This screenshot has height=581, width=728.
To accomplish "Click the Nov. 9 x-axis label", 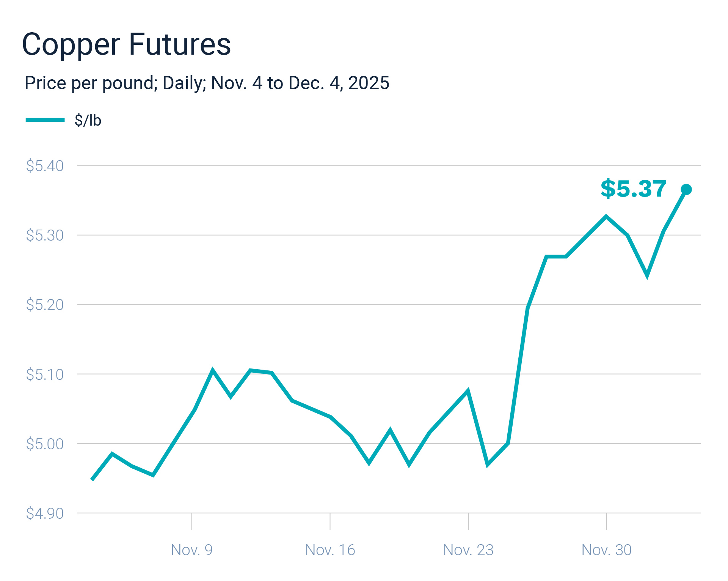I will click(x=191, y=550).
